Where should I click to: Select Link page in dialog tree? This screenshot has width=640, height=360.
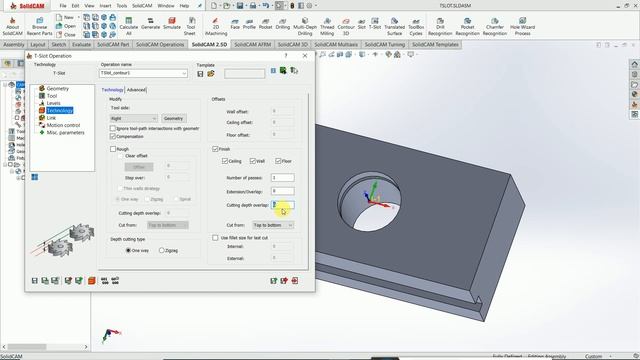click(x=51, y=118)
